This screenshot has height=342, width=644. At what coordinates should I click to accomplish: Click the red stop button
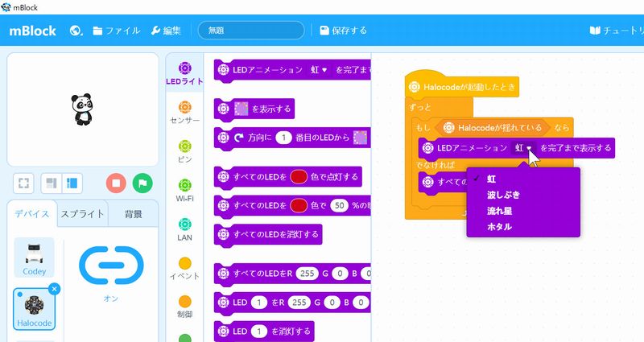[x=116, y=183]
